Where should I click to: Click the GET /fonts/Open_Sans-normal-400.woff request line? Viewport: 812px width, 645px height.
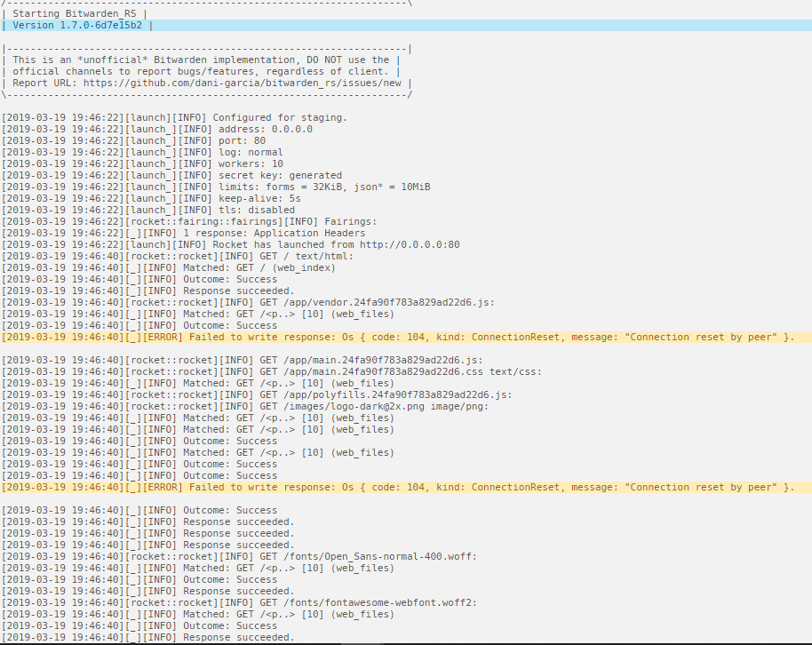click(239, 556)
